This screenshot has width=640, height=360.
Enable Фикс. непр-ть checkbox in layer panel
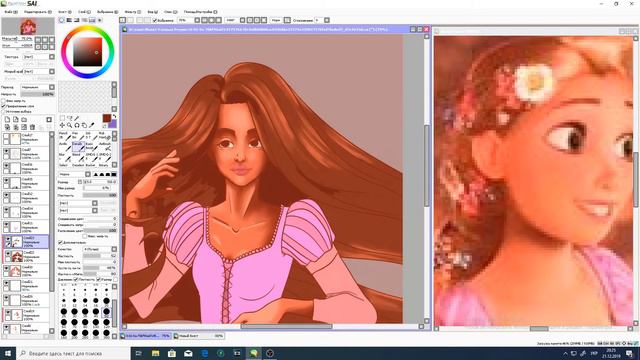pos(3,101)
